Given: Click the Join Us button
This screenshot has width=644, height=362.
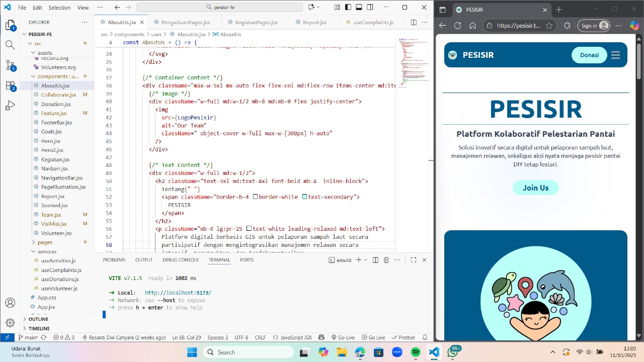Looking at the screenshot, I should (535, 188).
